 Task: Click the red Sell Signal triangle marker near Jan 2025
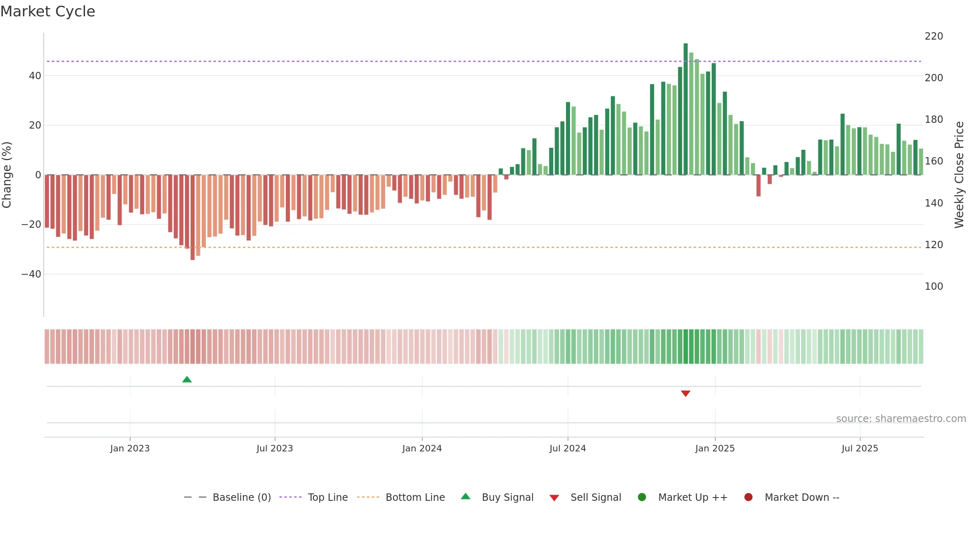(x=686, y=393)
